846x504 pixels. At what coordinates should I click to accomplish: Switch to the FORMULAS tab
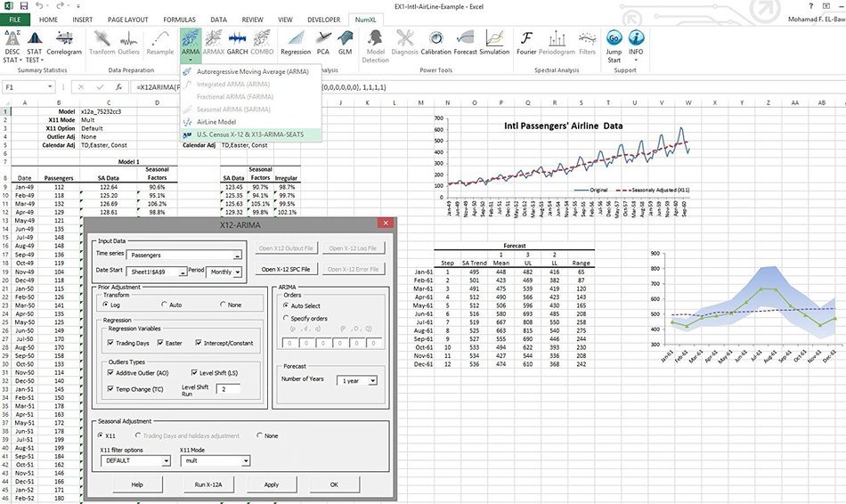180,20
